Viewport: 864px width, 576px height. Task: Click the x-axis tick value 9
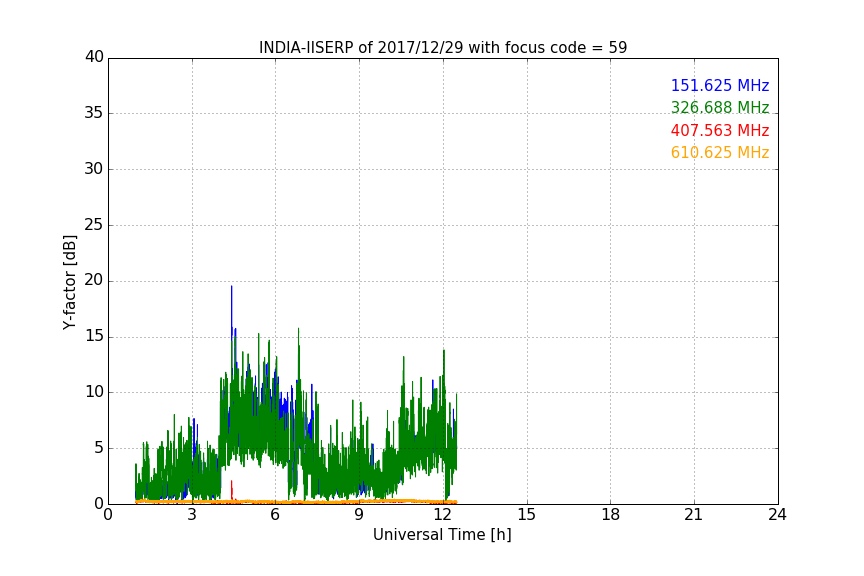[x=359, y=515]
